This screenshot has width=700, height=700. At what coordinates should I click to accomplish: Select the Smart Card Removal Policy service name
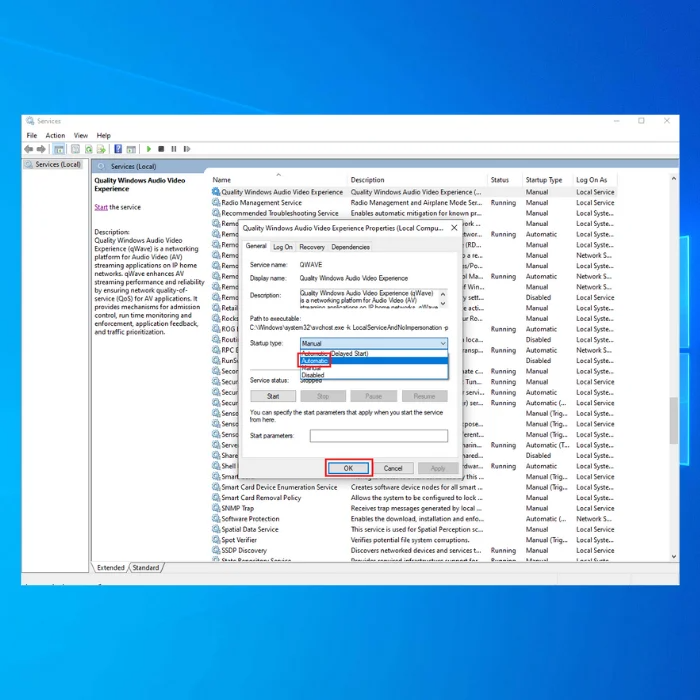261,498
